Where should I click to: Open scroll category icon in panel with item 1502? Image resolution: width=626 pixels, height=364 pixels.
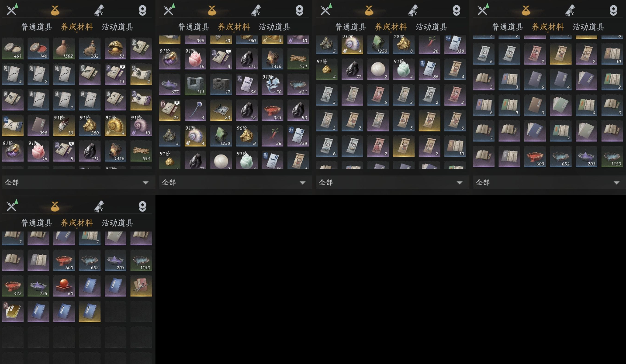point(99,10)
